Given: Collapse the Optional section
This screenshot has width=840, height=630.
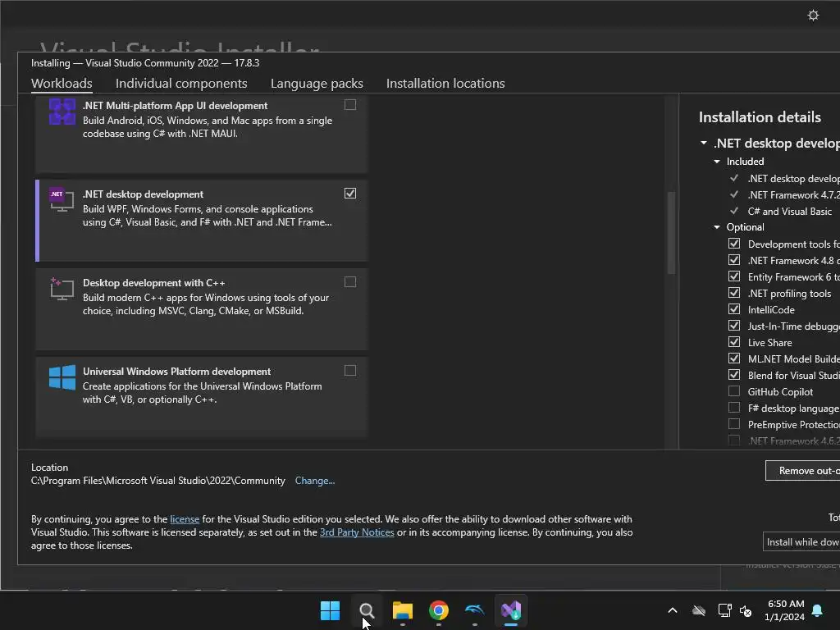Looking at the screenshot, I should (x=717, y=227).
